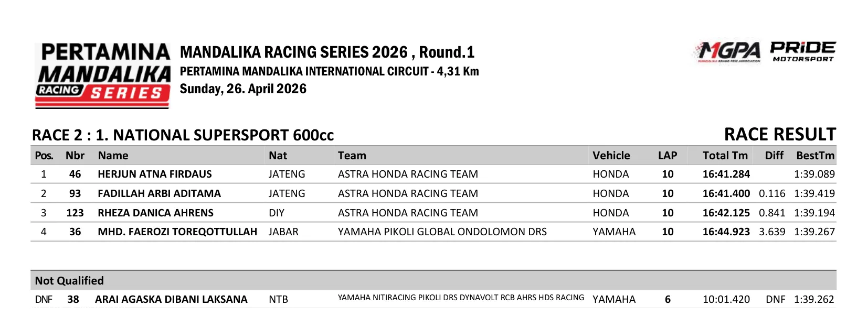Image resolution: width=868 pixels, height=317 pixels.
Task: Select rider Rheza Danica Ahrens
Action: [155, 213]
